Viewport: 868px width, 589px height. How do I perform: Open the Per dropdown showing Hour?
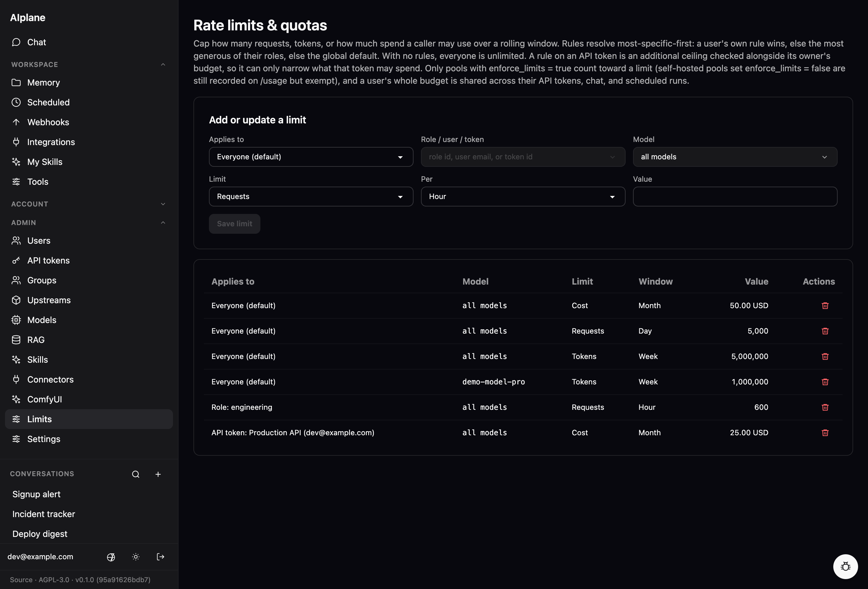pyautogui.click(x=523, y=197)
